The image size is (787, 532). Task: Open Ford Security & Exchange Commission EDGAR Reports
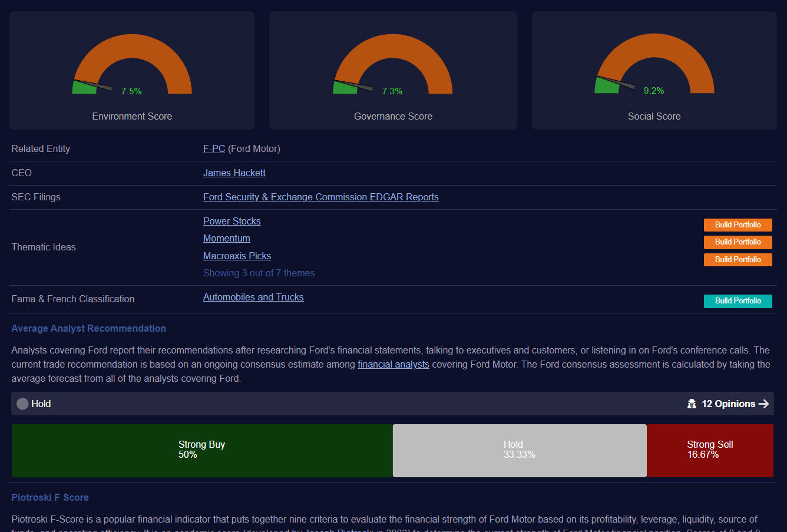(x=321, y=197)
